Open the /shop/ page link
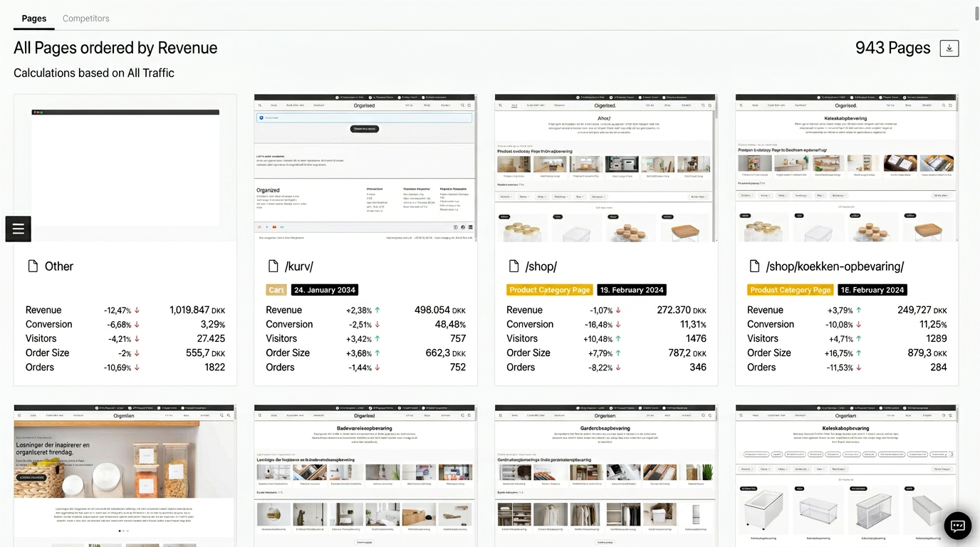This screenshot has width=980, height=547. point(541,266)
